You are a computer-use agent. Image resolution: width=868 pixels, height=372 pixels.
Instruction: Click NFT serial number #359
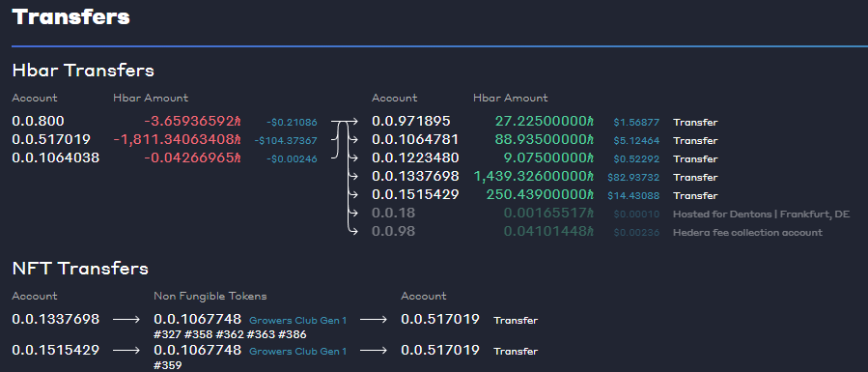168,365
